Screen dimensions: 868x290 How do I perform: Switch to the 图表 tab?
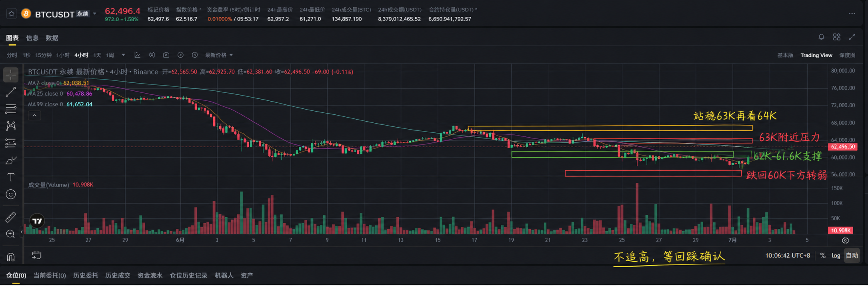tap(12, 38)
